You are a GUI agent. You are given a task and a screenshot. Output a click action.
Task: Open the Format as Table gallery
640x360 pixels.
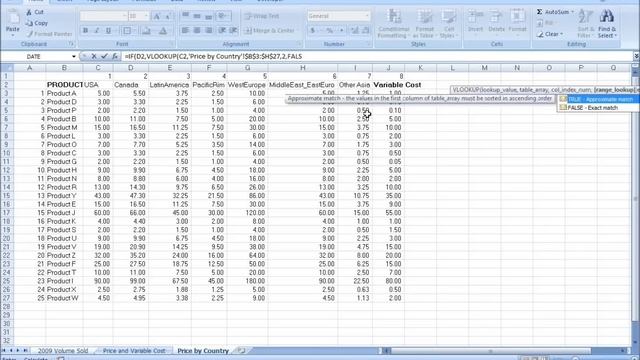coord(424,24)
